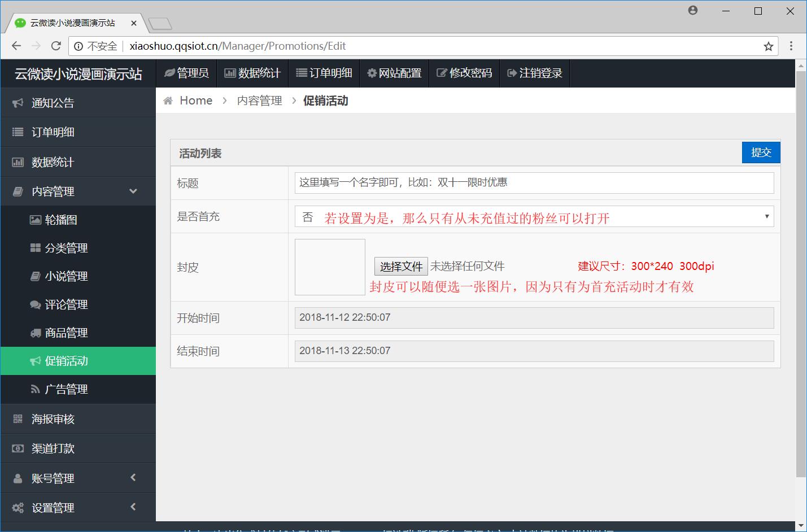
Task: Open 通知公告 in the sidebar
Action: [x=78, y=103]
